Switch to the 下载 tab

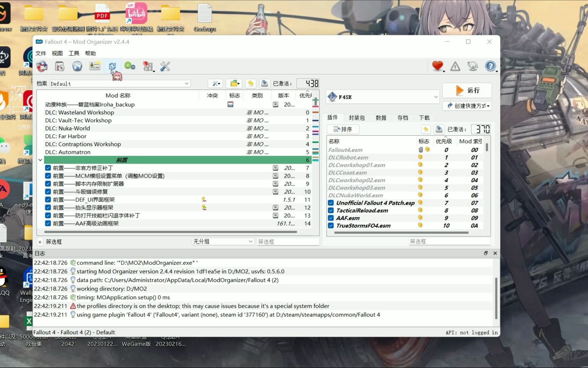[x=424, y=118]
